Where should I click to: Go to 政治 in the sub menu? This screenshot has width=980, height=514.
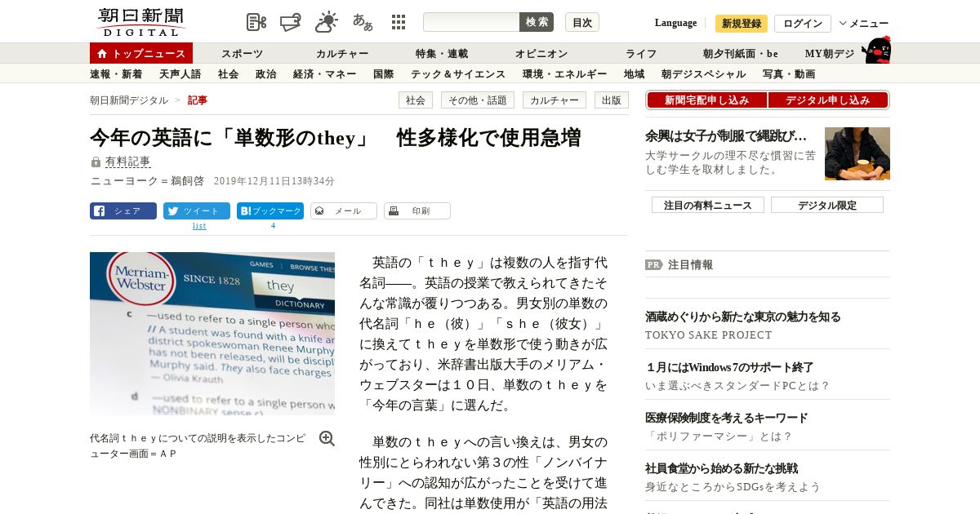(266, 74)
